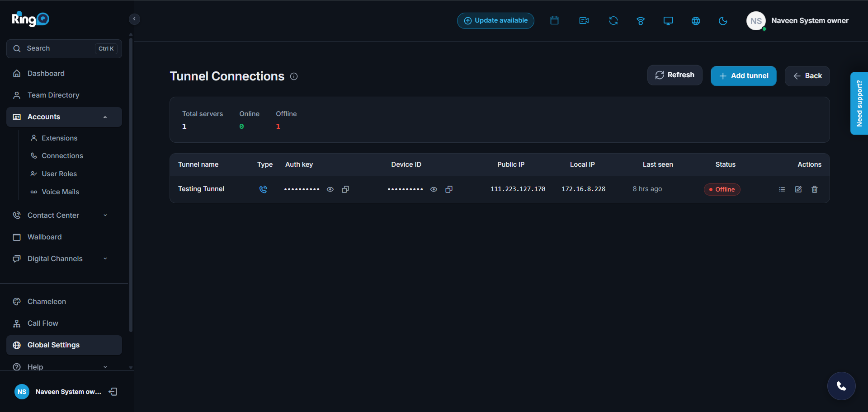Delete the Testing Tunnel entry
This screenshot has height=412, width=868.
pos(815,189)
